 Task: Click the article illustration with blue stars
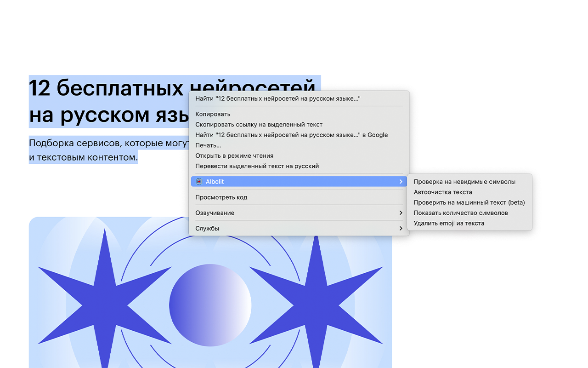point(210,293)
